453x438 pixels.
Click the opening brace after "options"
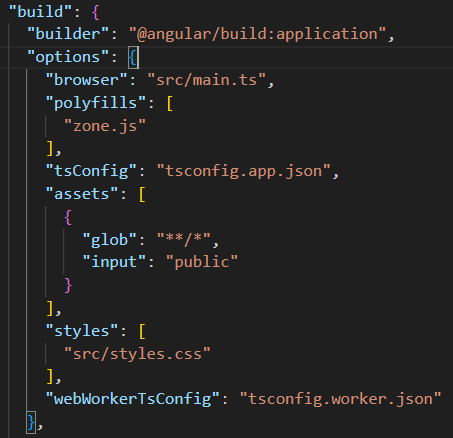pos(133,58)
